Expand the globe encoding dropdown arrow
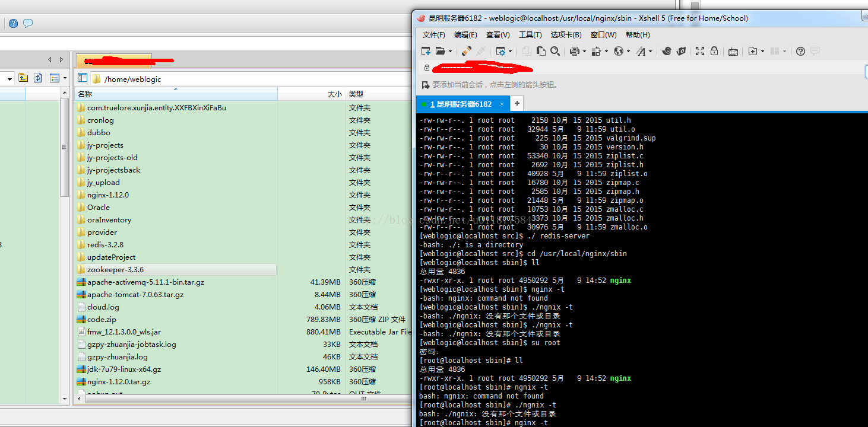The width and height of the screenshot is (868, 427). click(x=628, y=52)
